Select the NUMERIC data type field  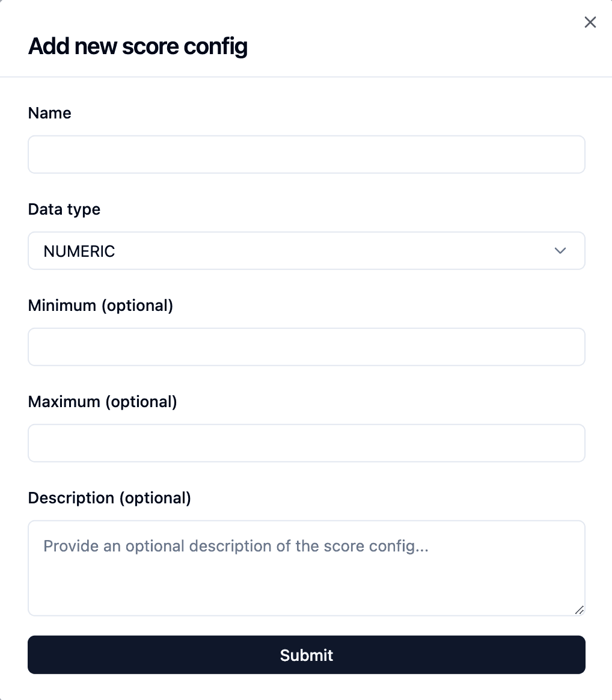307,251
